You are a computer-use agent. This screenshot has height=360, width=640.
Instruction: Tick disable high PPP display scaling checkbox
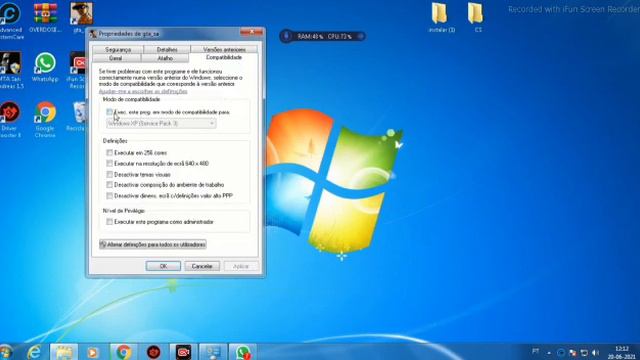tap(109, 196)
